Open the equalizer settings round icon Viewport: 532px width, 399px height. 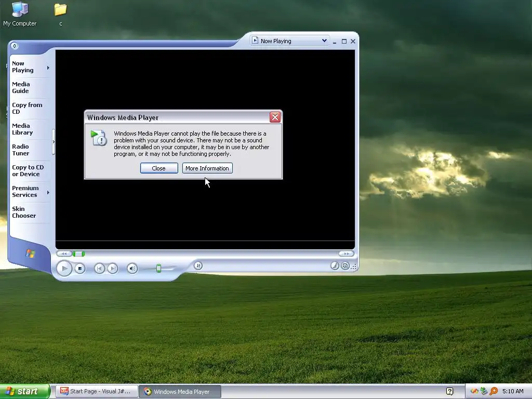(198, 265)
